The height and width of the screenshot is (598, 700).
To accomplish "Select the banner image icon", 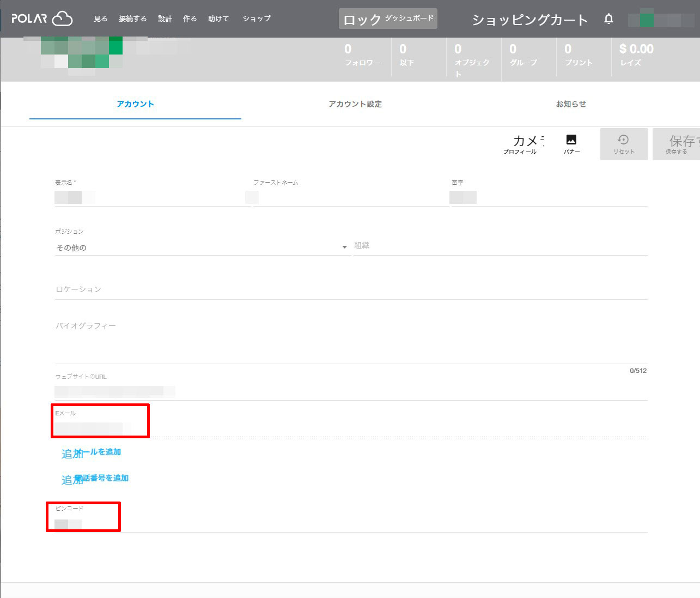I will coord(571,144).
